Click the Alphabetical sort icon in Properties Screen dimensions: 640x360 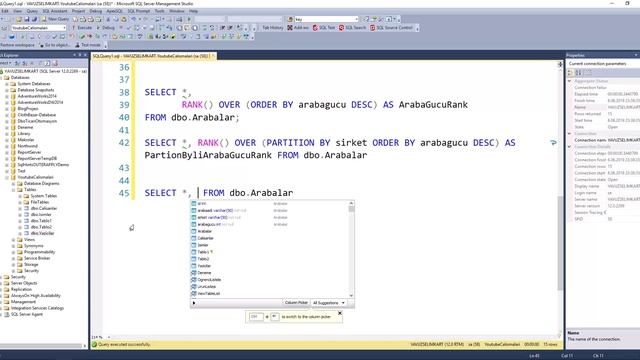578,73
